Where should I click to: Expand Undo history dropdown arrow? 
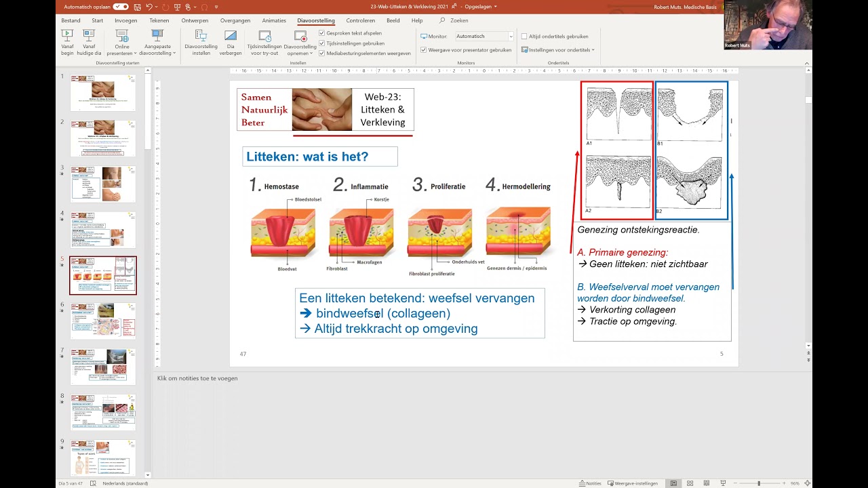157,7
